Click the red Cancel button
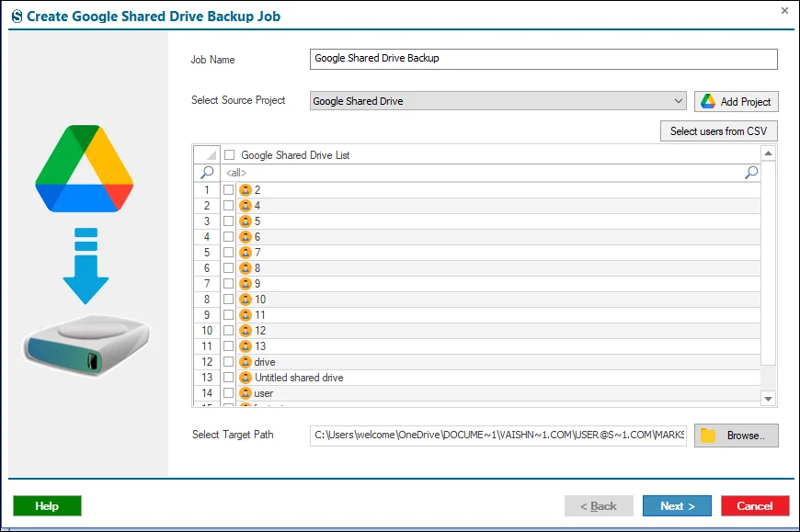This screenshot has height=532, width=800. coord(755,506)
